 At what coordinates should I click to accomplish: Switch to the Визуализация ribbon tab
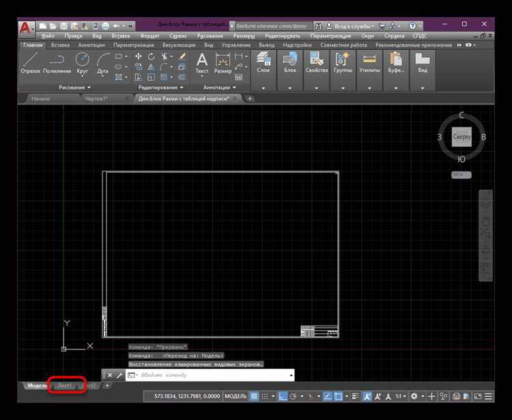pos(179,45)
